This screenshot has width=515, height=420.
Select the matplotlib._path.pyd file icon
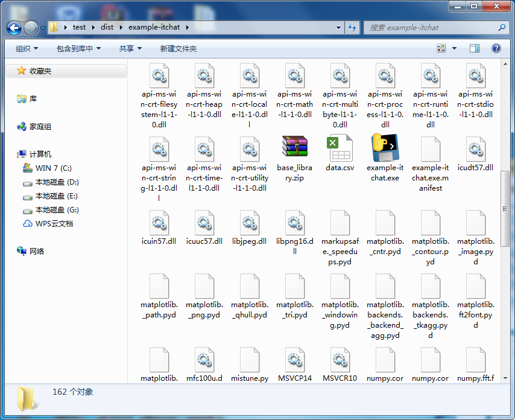coord(159,286)
